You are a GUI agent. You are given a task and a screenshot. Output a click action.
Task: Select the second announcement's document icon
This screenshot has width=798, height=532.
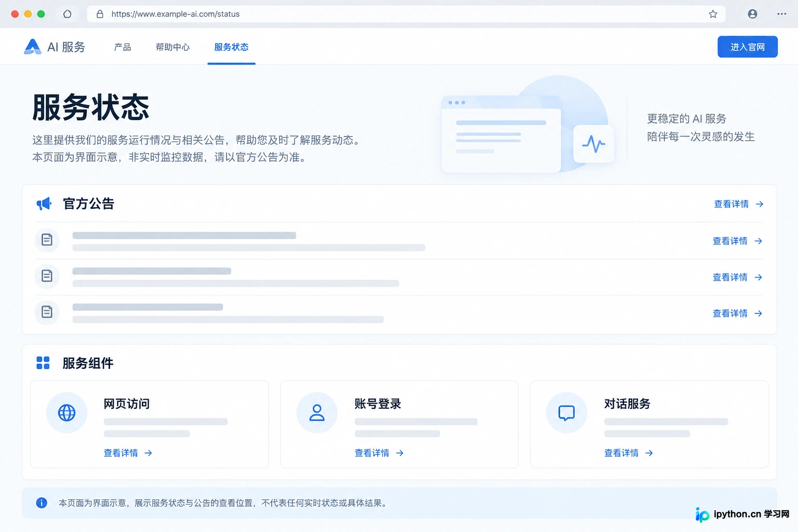click(x=47, y=276)
